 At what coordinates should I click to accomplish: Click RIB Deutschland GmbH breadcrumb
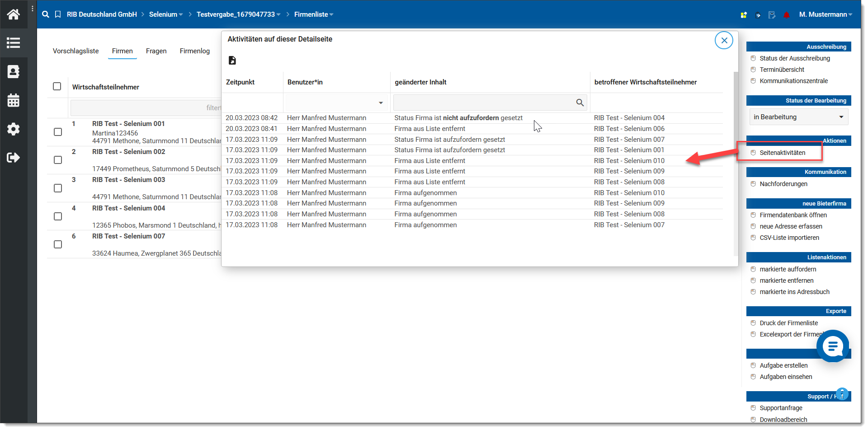tap(102, 14)
